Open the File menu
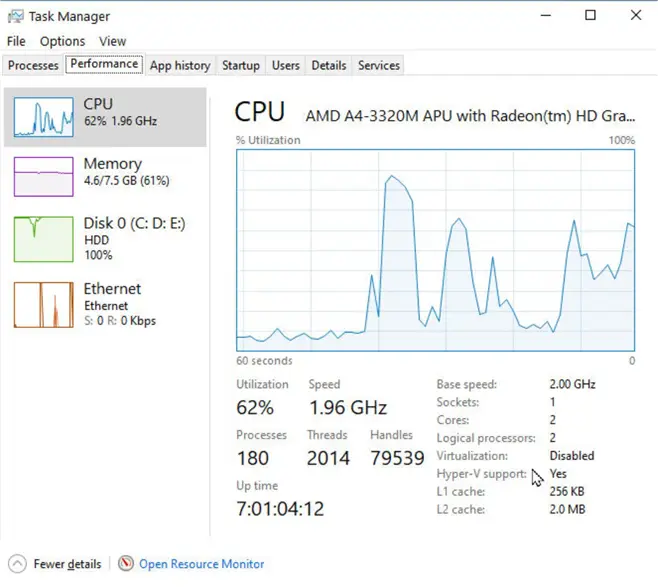 (x=16, y=41)
